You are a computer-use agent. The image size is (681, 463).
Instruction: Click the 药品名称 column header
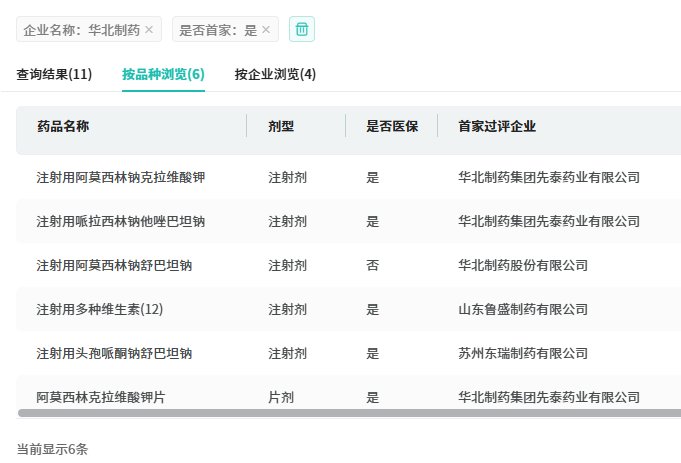point(63,126)
